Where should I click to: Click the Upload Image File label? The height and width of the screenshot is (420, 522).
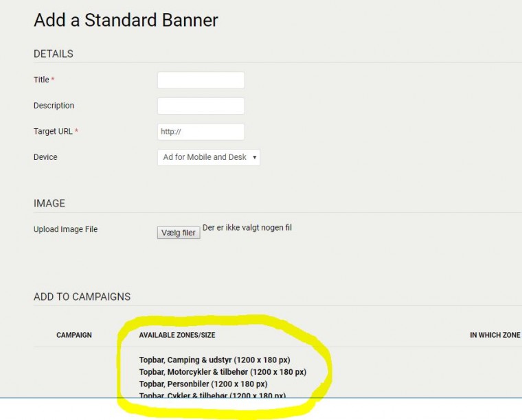click(65, 229)
